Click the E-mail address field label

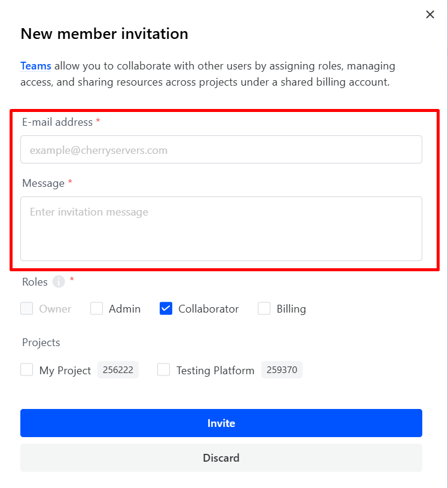point(57,122)
